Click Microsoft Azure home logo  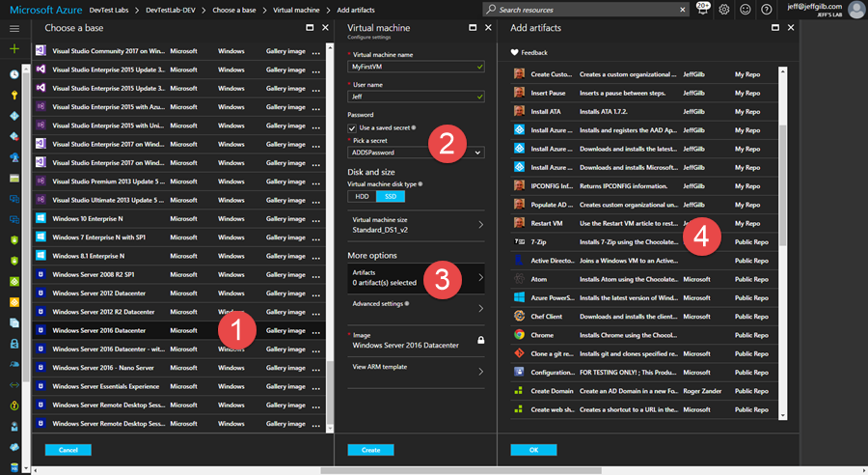(46, 10)
